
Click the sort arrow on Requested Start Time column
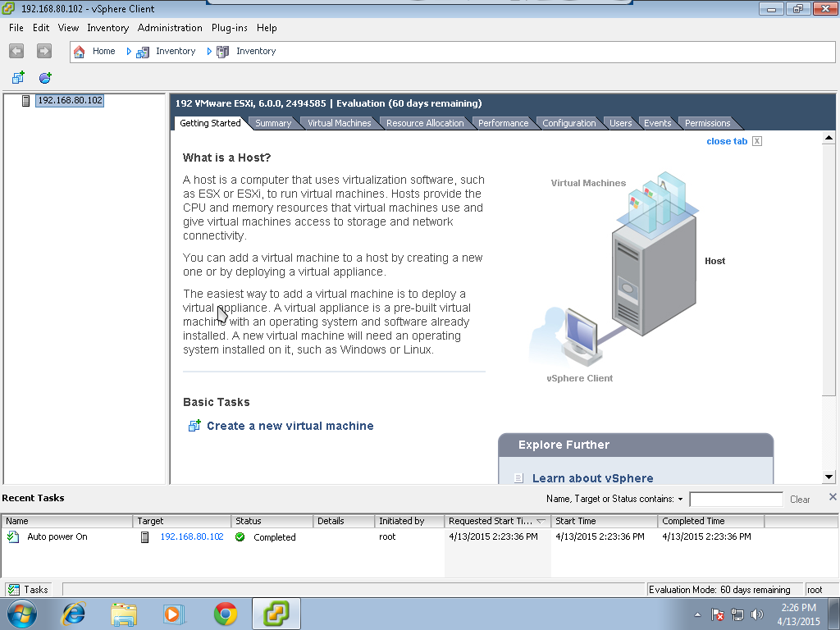(x=542, y=520)
